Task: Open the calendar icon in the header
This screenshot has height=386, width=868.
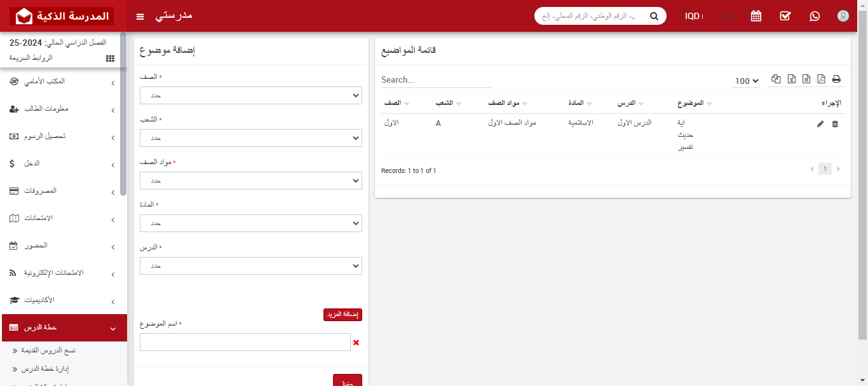Action: click(x=756, y=16)
